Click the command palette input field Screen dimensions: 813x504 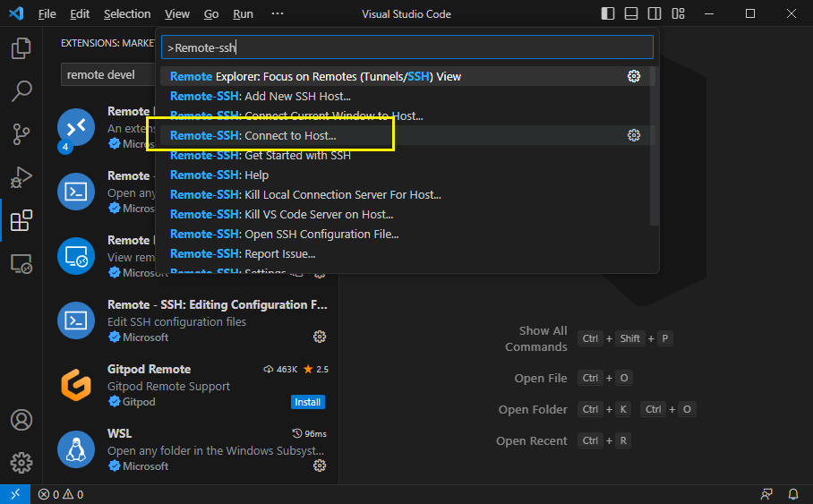point(407,47)
